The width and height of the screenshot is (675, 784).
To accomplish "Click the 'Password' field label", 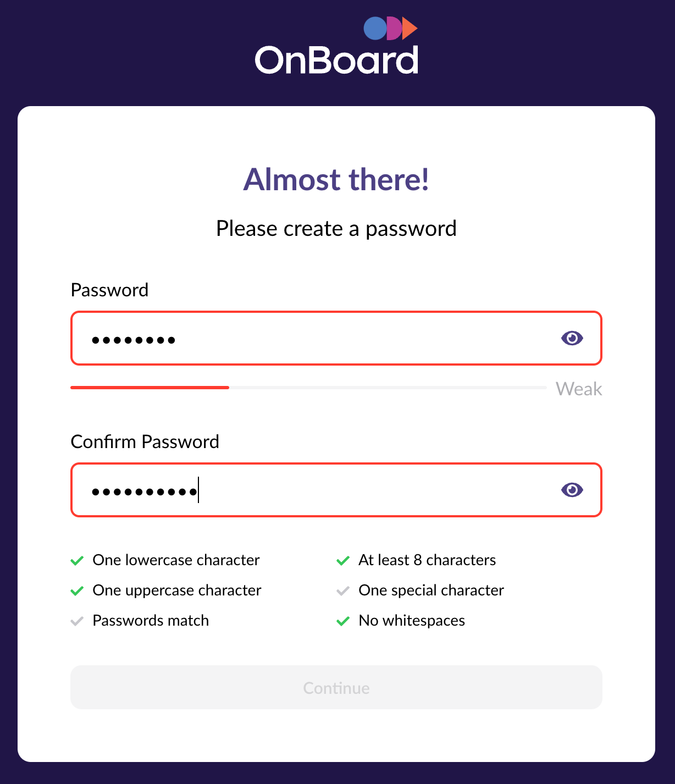I will click(110, 290).
